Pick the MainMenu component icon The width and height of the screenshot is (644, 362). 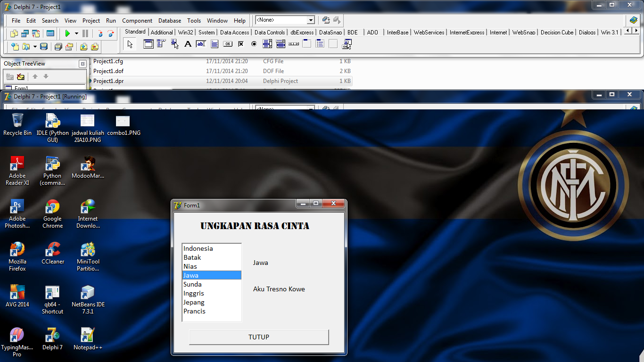pyautogui.click(x=161, y=44)
